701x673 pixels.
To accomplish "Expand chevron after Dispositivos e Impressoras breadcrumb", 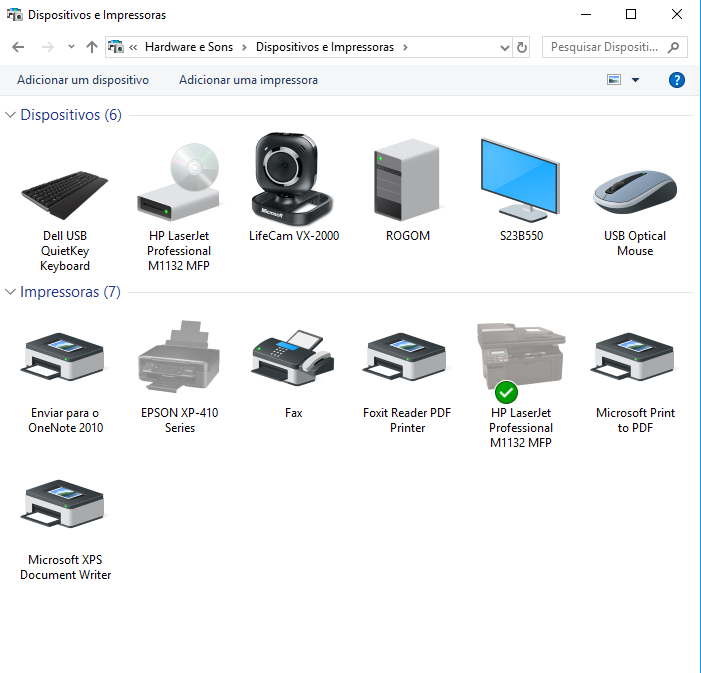I will tap(405, 47).
